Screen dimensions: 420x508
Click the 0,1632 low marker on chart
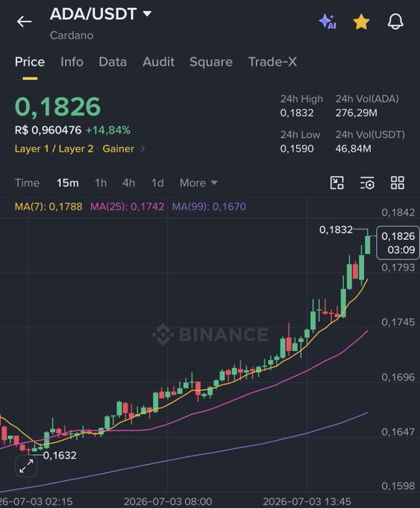60,455
